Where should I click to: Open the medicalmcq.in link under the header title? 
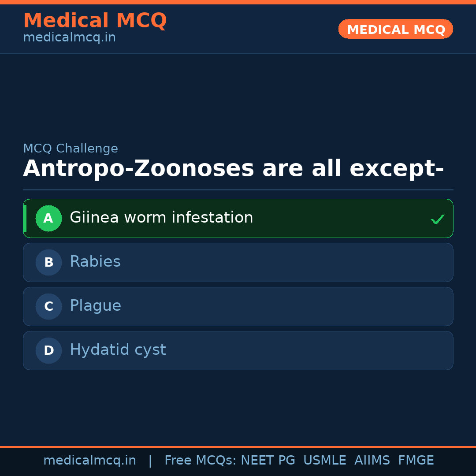[x=69, y=38]
